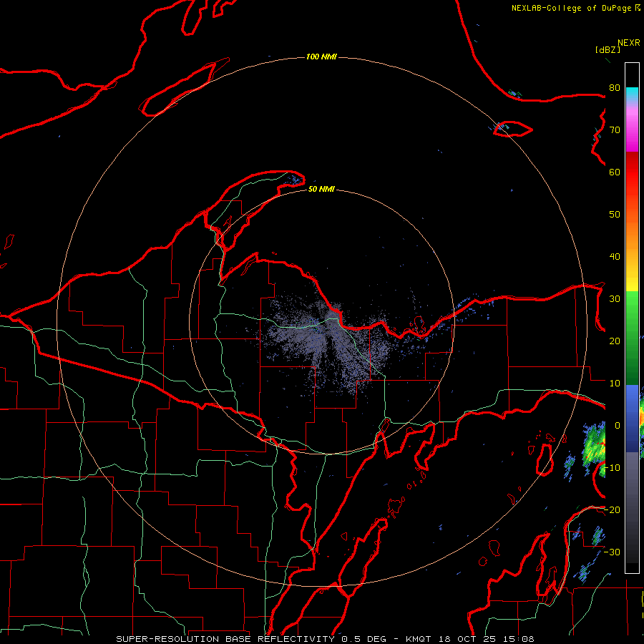This screenshot has height=644, width=644.
Task: Click the 100 NMI range ring label
Action: [x=321, y=57]
